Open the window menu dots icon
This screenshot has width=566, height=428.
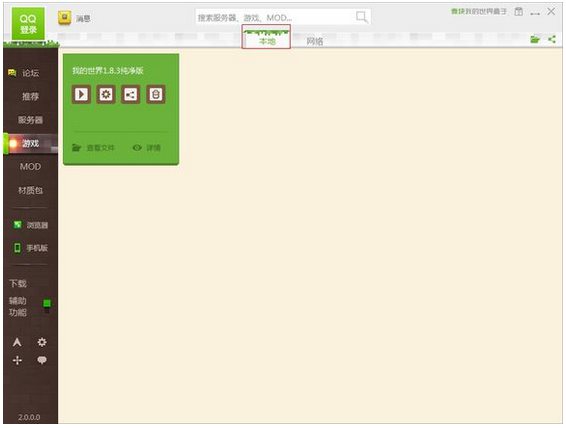coord(535,14)
